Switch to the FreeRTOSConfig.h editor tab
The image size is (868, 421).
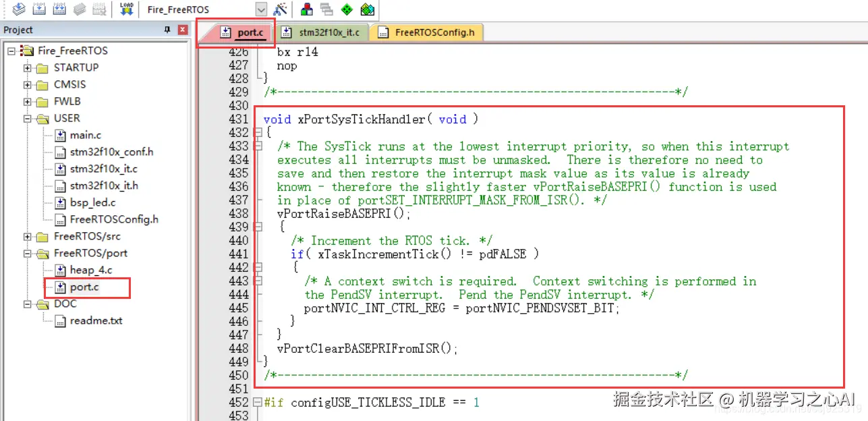click(x=427, y=32)
